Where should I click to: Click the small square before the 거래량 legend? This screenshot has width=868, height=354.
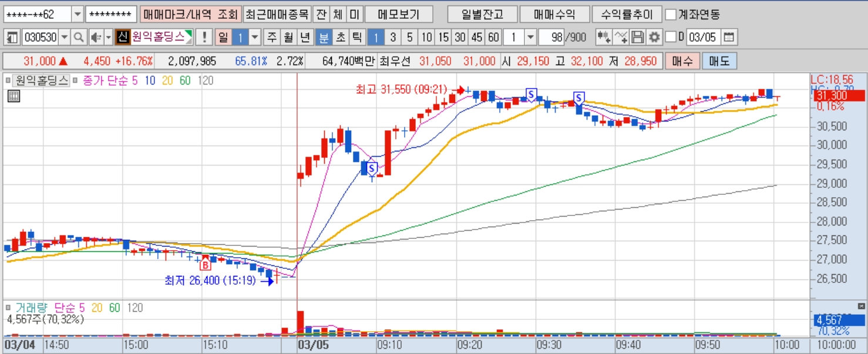tap(8, 308)
